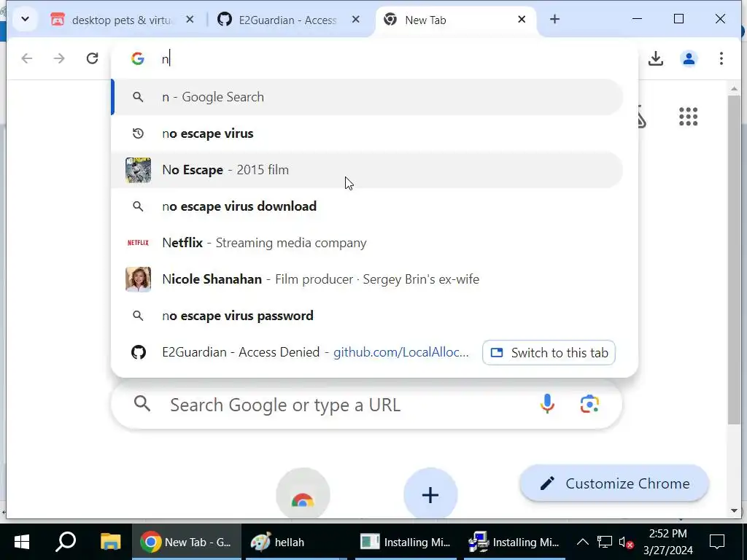The width and height of the screenshot is (747, 560).
Task: Go back with the back arrow
Action: click(27, 58)
